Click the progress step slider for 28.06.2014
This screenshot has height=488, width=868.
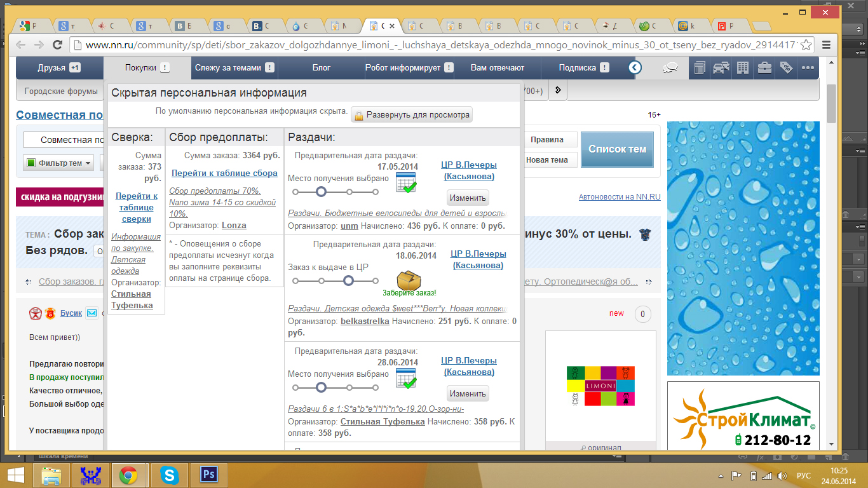click(x=335, y=387)
